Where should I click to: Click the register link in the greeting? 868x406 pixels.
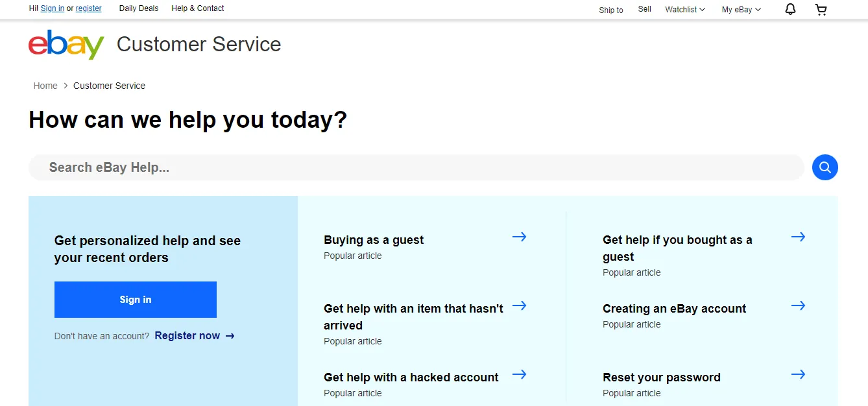(89, 8)
